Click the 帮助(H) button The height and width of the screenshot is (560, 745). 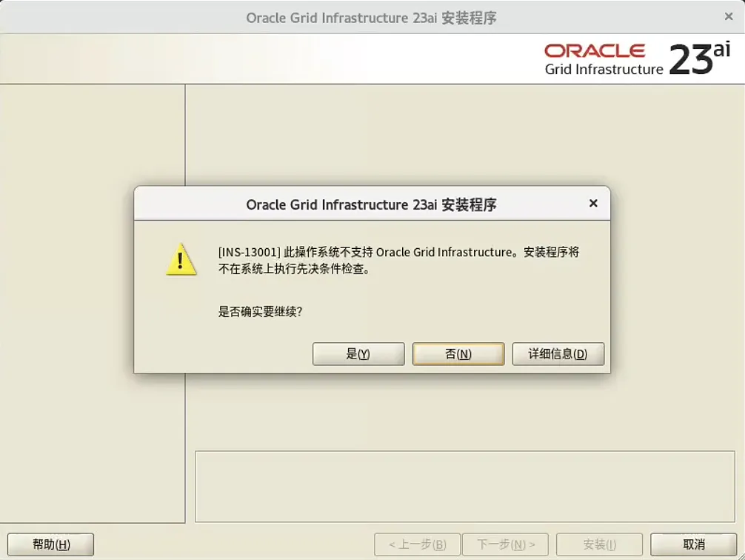pyautogui.click(x=50, y=544)
